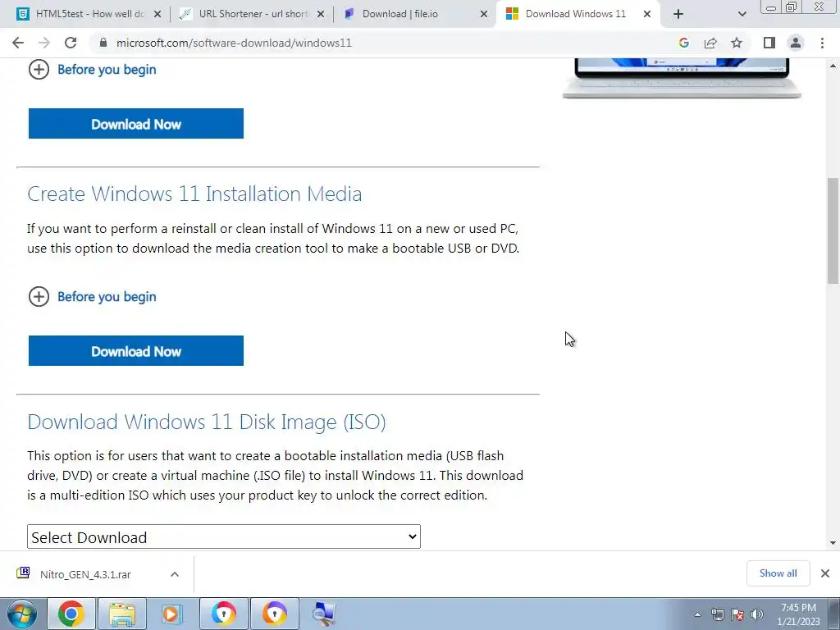
Task: Open the volume tray icon
Action: (756, 615)
